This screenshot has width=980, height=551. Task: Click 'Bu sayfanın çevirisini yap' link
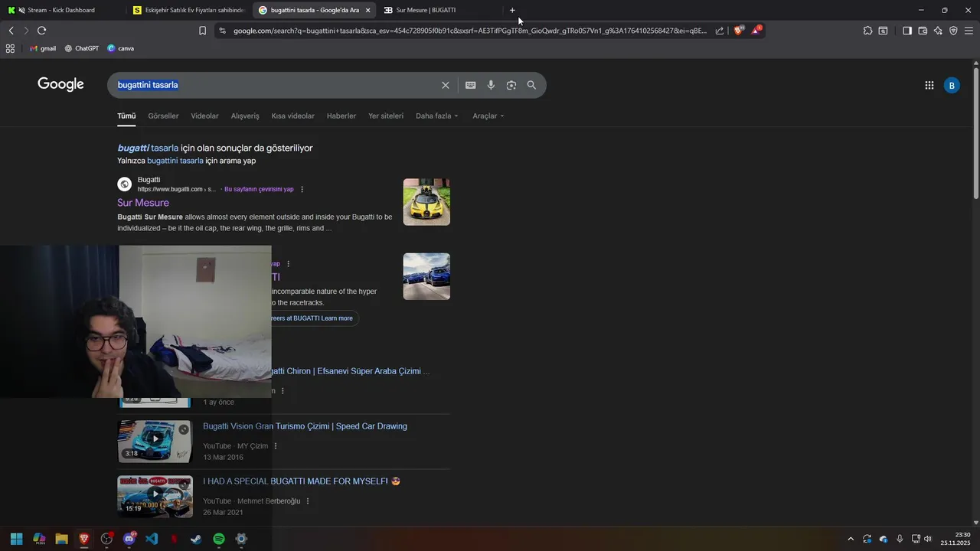pyautogui.click(x=259, y=189)
